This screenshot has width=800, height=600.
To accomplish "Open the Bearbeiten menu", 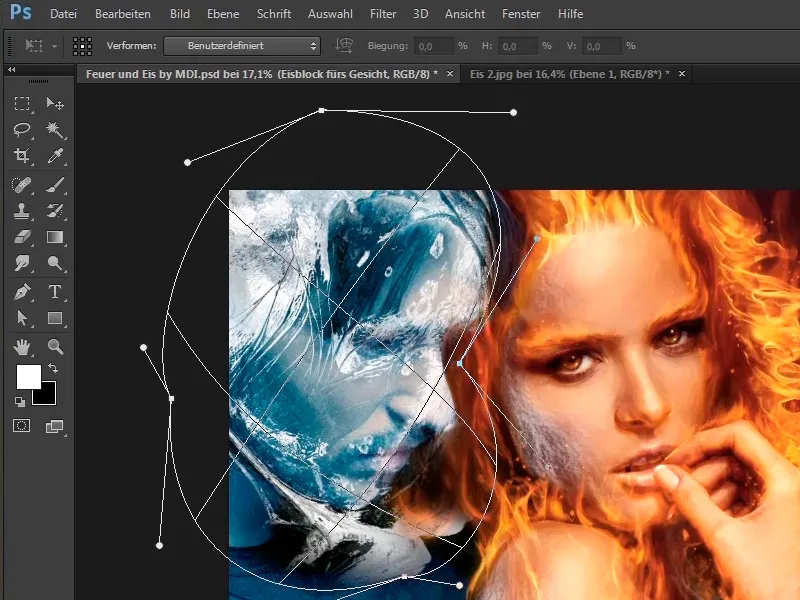I will (123, 14).
